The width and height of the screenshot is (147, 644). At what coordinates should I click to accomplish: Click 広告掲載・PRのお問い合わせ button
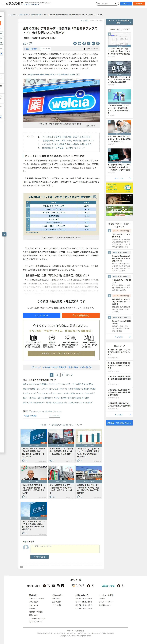point(119,423)
